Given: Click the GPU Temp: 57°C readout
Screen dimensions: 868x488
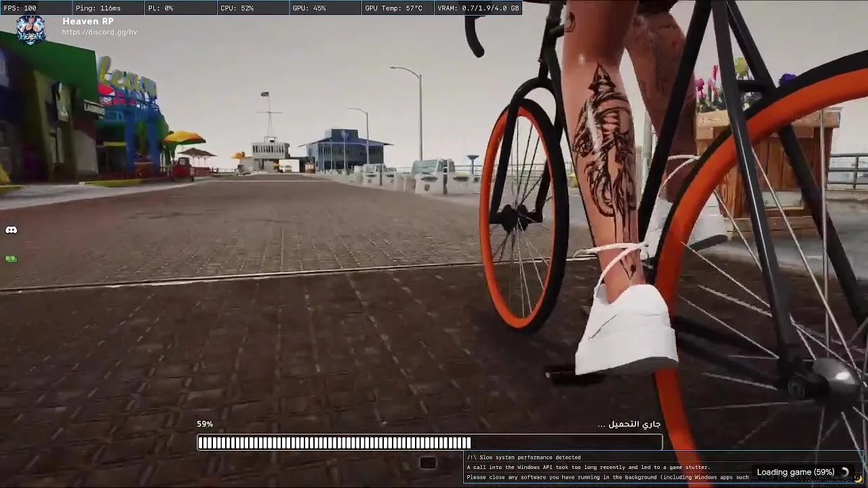Looking at the screenshot, I should (393, 8).
